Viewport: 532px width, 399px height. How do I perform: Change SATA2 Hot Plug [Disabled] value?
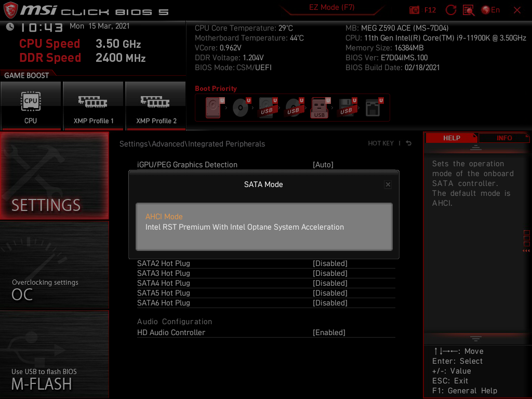pos(330,263)
